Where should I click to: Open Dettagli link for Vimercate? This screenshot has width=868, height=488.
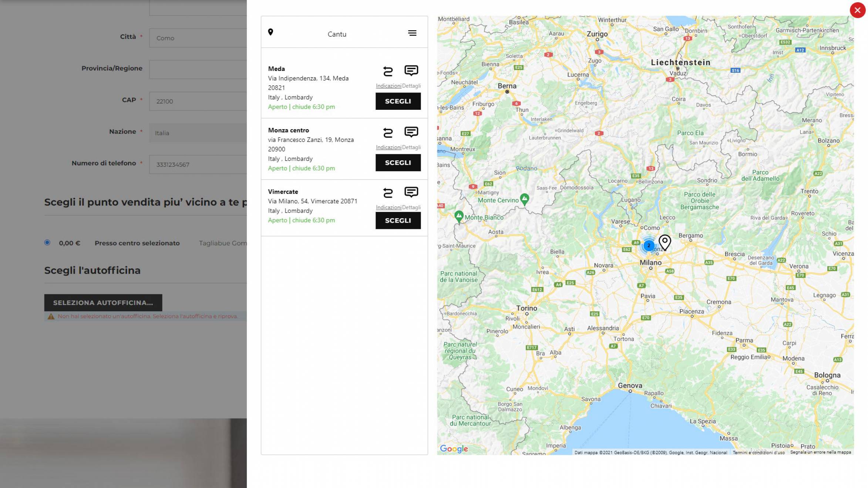click(x=411, y=207)
